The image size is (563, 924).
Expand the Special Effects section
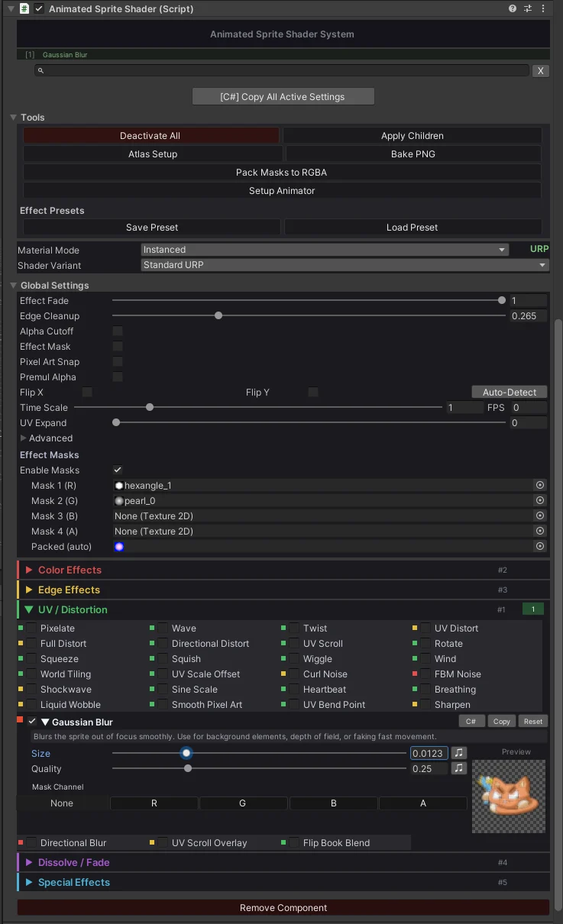tap(29, 882)
